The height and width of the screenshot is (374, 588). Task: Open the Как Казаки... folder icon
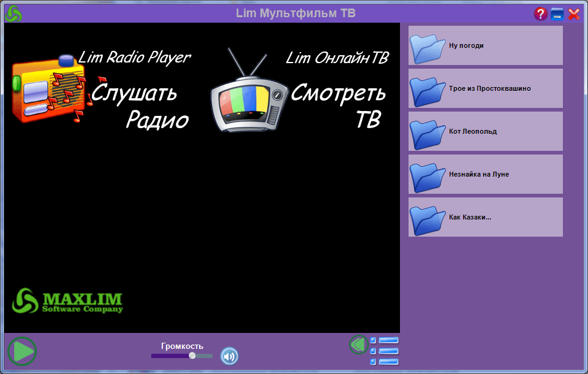tap(427, 221)
